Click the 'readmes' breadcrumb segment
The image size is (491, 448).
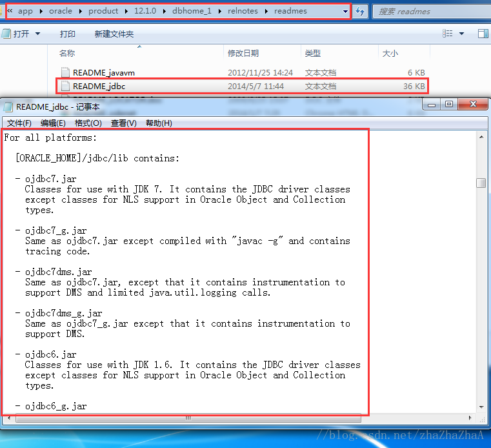(290, 11)
